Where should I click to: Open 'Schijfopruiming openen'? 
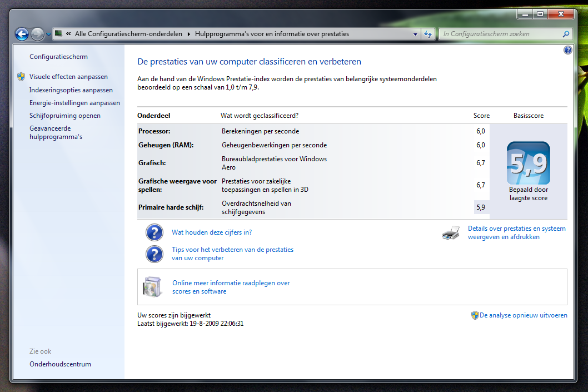click(65, 116)
